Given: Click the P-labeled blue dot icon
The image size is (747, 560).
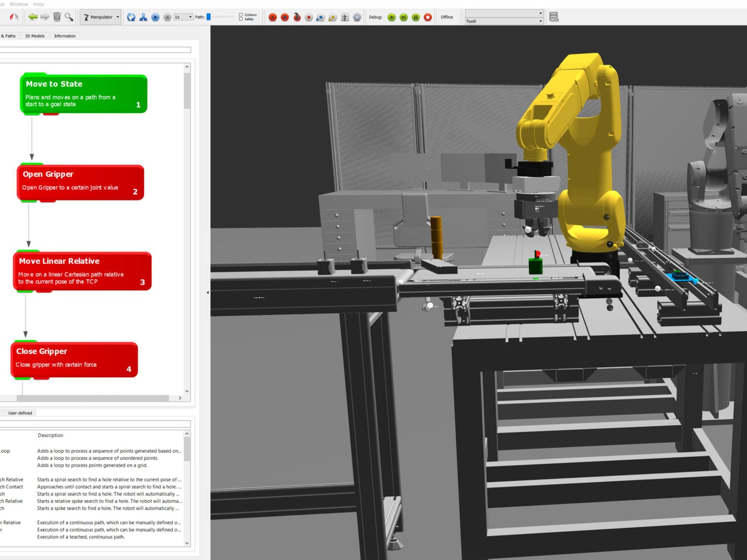Looking at the screenshot, I should click(320, 17).
